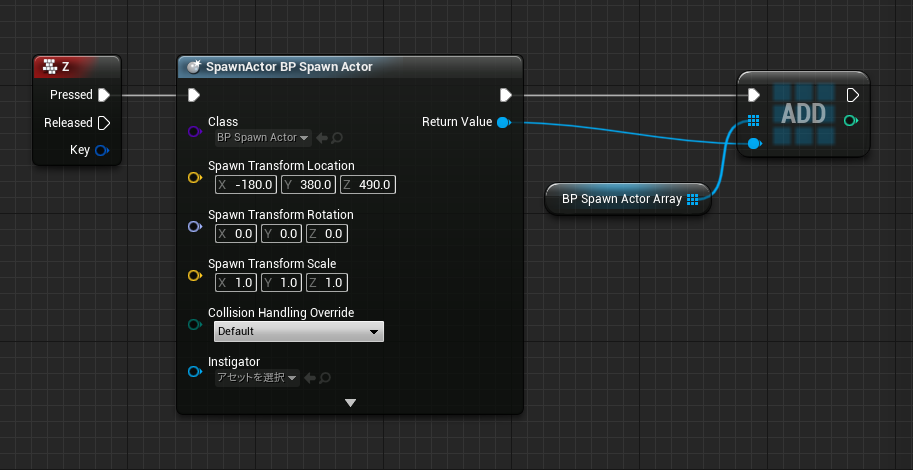Click the Spawn Transform Location label
Viewport: 913px width, 470px height.
tap(281, 166)
